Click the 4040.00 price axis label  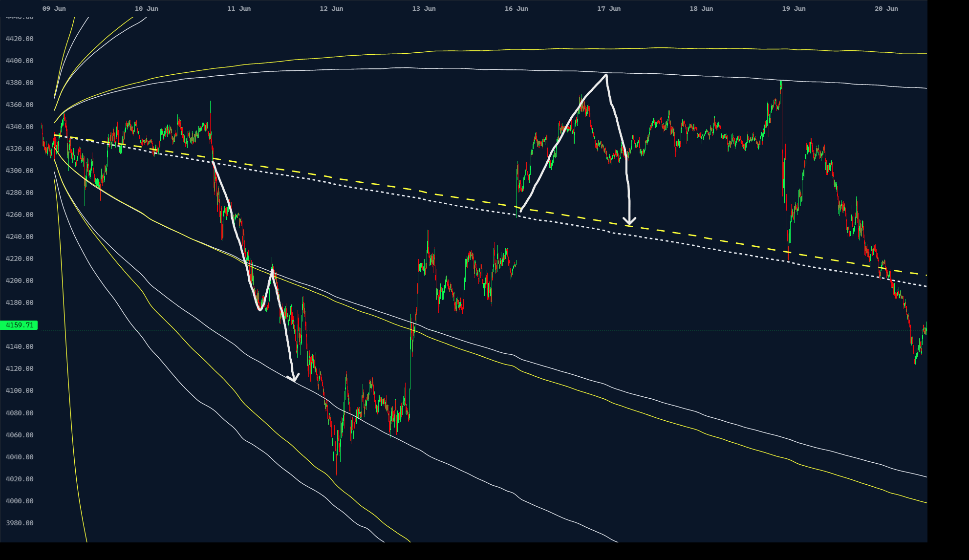click(20, 457)
